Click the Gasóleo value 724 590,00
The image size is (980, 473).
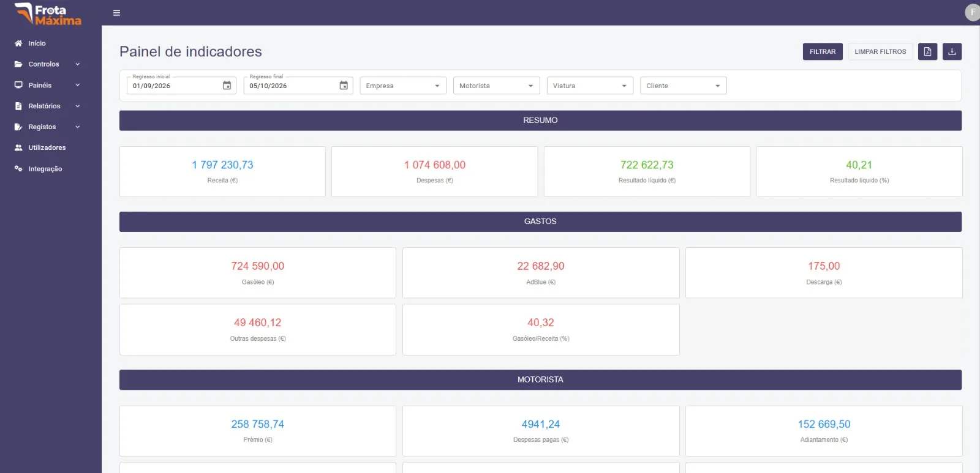coord(258,266)
